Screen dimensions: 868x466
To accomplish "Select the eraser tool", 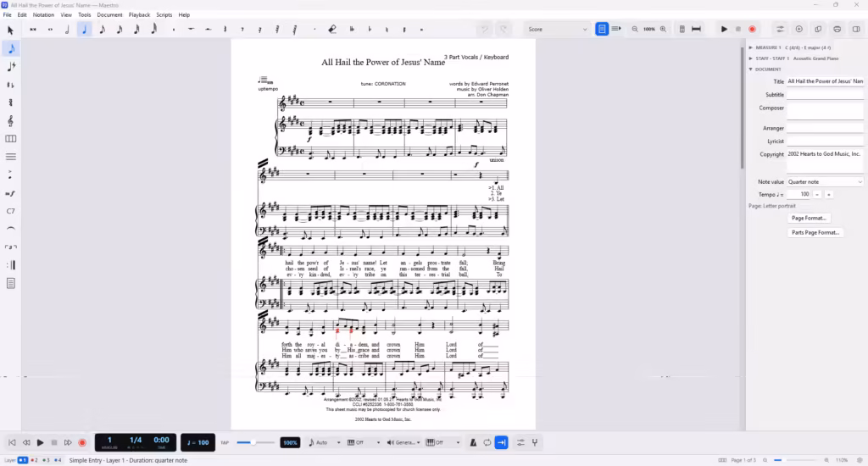I will (332, 30).
